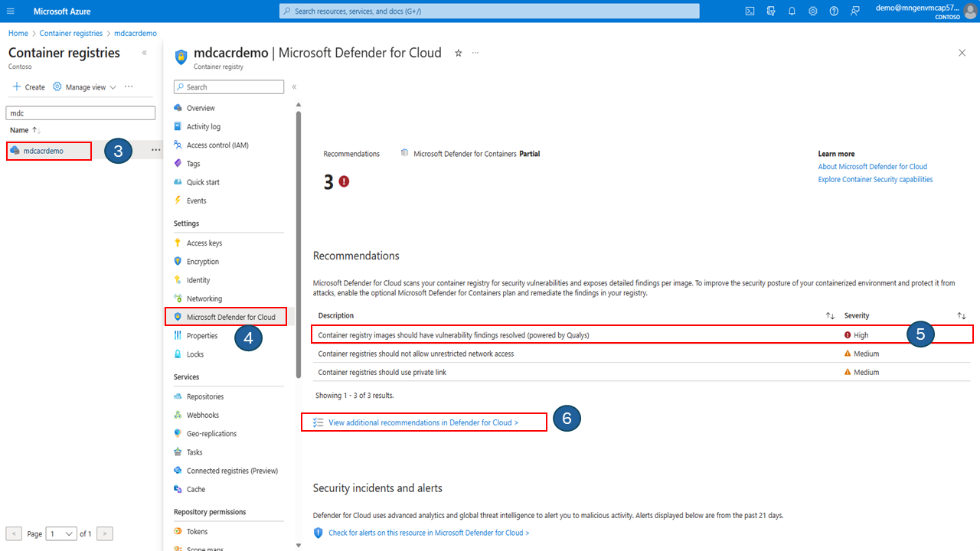Open the user account avatar
The image size is (980, 551).
point(970,11)
